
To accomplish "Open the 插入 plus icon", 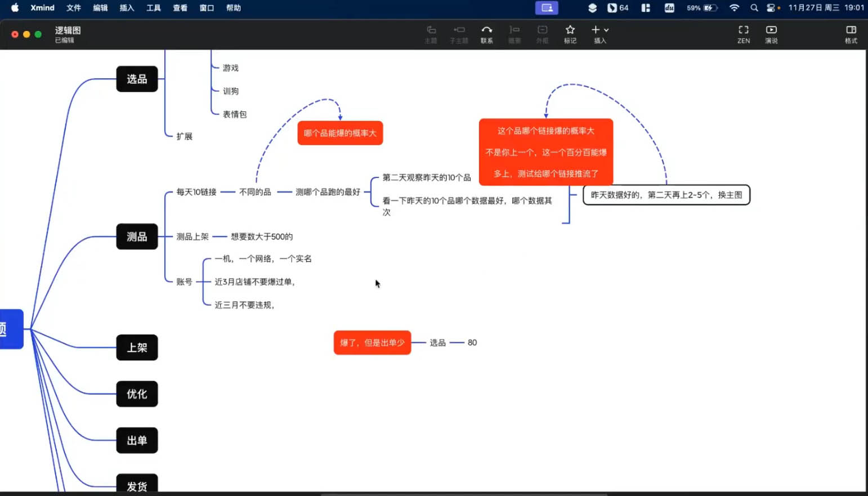I will click(x=596, y=30).
